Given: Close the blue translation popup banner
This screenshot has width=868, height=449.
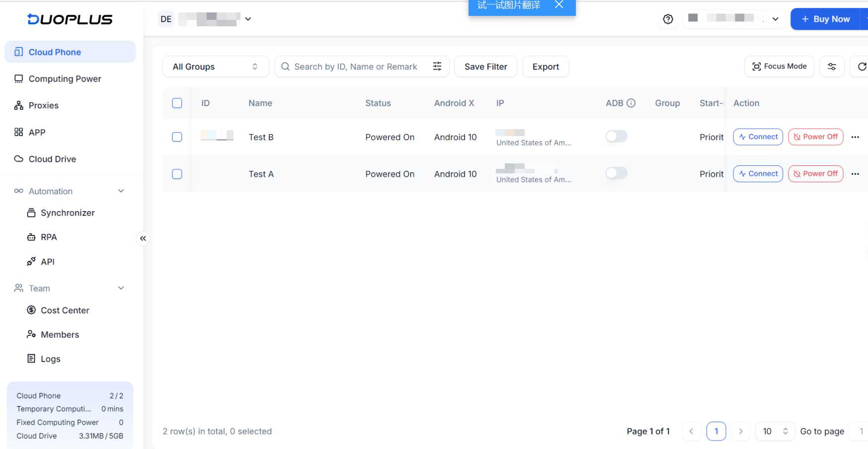Looking at the screenshot, I should coord(559,5).
